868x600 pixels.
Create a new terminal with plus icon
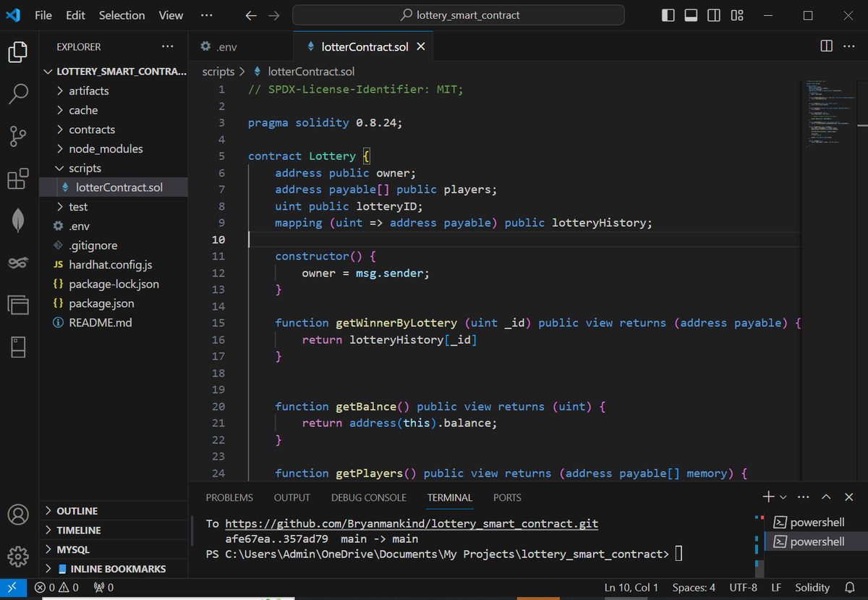(x=768, y=497)
